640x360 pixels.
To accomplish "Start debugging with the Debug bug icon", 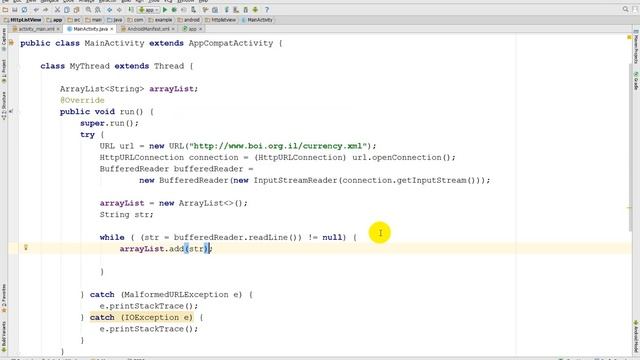I will 174,10.
